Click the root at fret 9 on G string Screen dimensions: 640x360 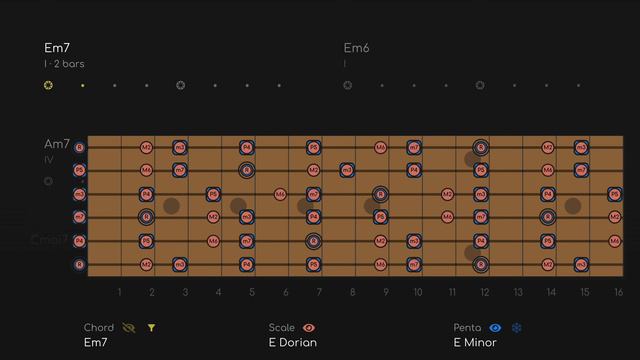380,194
